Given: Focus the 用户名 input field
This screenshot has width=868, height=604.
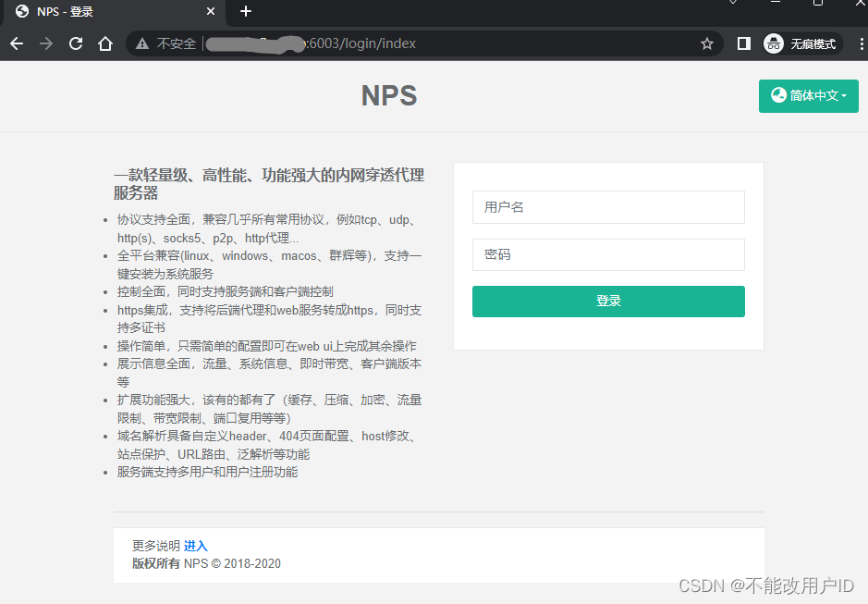Looking at the screenshot, I should (x=608, y=207).
